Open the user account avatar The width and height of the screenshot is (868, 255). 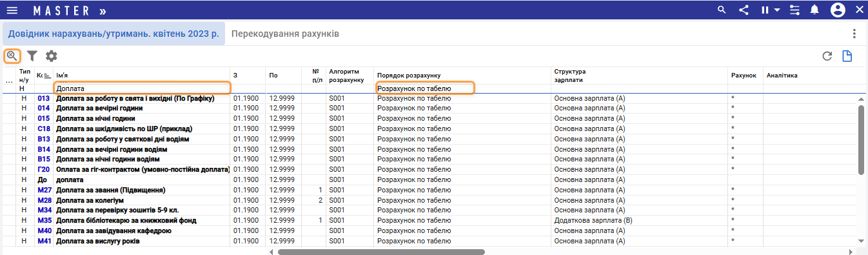pos(838,10)
